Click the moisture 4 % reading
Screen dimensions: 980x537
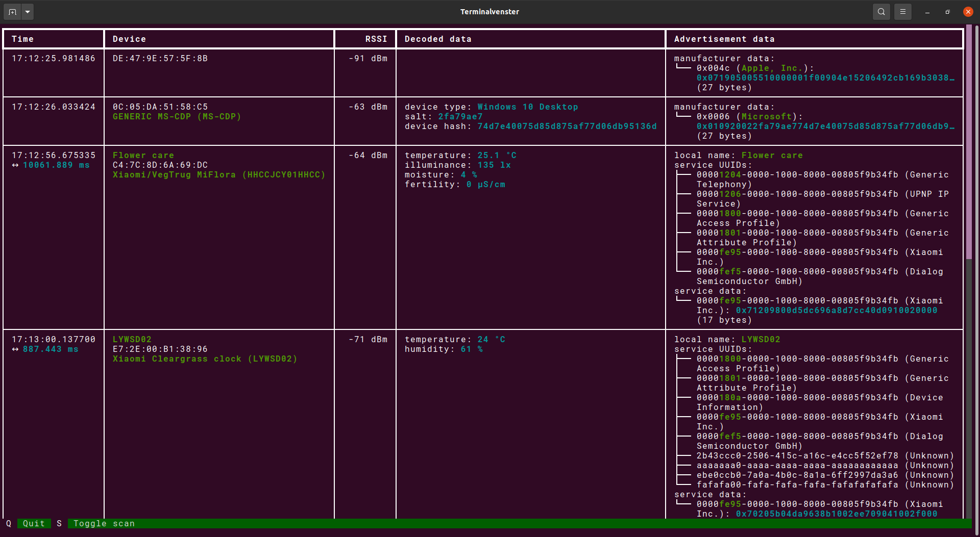(441, 175)
